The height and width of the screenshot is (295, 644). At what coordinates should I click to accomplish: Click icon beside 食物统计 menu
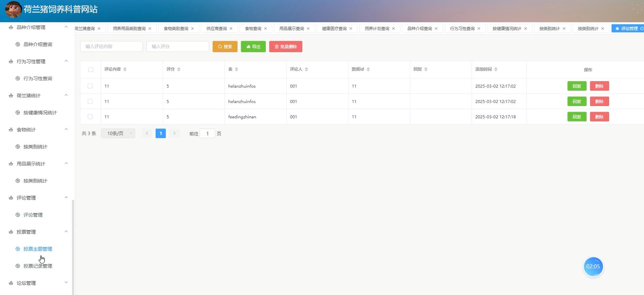pos(11,130)
